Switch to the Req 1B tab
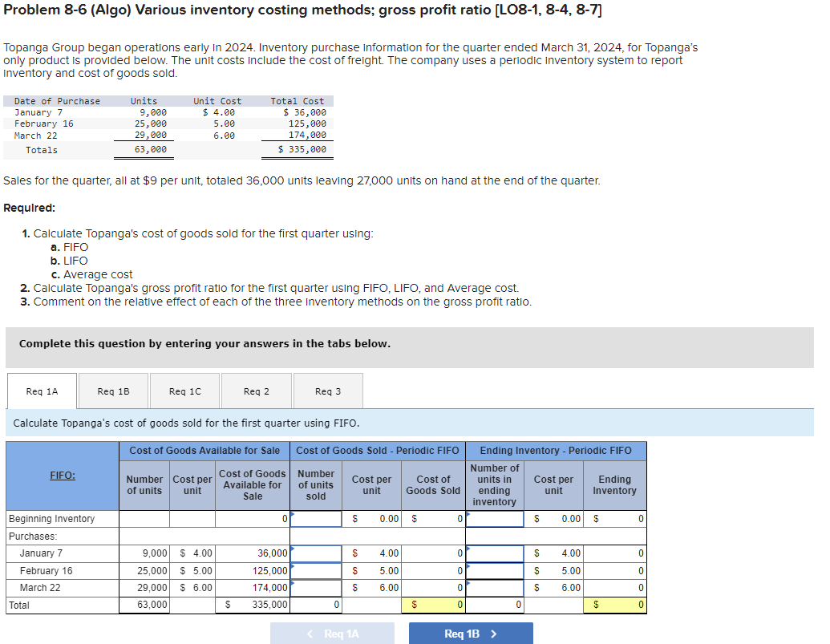The height and width of the screenshot is (644, 830). 112,391
